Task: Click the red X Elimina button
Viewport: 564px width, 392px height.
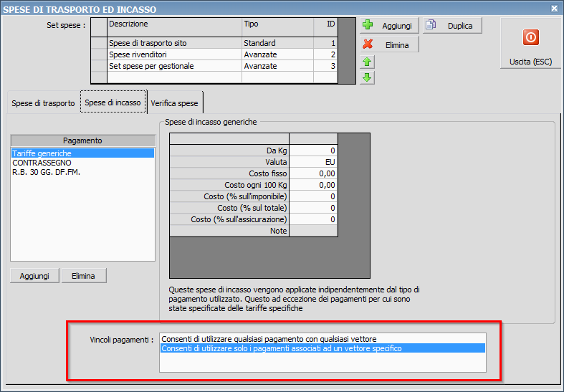Action: (x=389, y=44)
